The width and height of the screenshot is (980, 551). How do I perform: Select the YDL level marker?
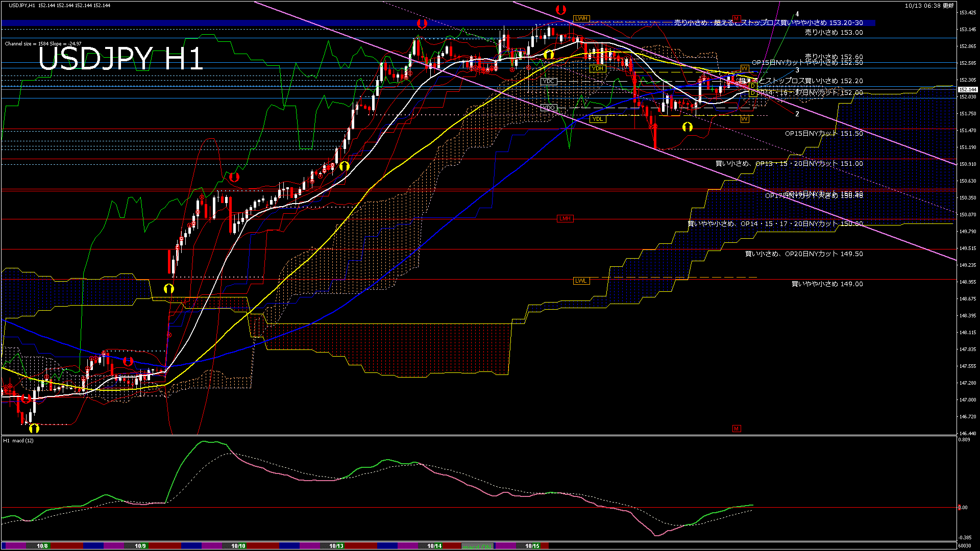point(597,119)
